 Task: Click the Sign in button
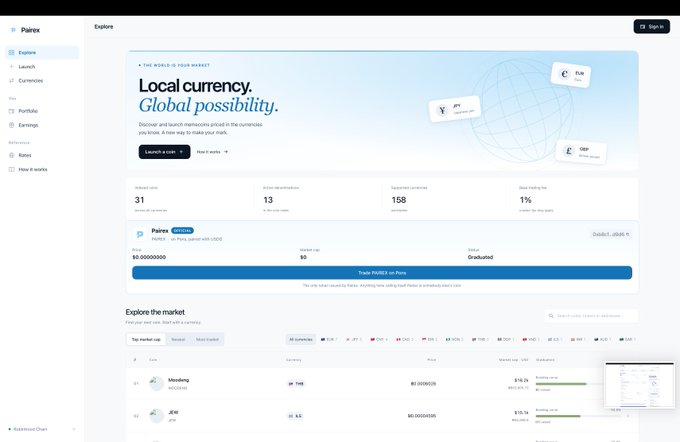(651, 26)
